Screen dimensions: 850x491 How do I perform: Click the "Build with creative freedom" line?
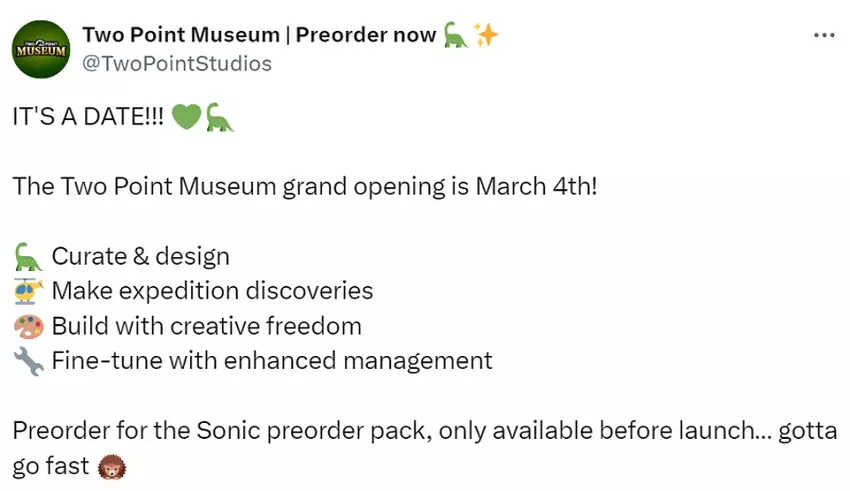point(206,326)
